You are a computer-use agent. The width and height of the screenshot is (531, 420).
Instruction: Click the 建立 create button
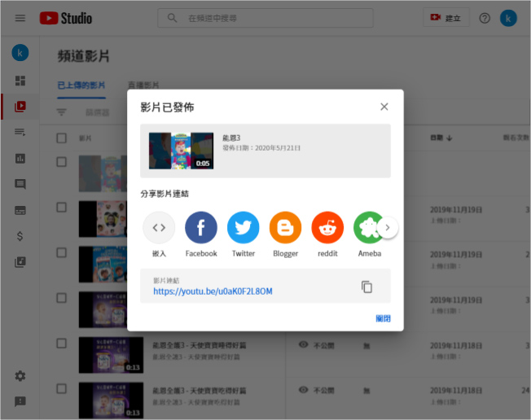[x=446, y=18]
